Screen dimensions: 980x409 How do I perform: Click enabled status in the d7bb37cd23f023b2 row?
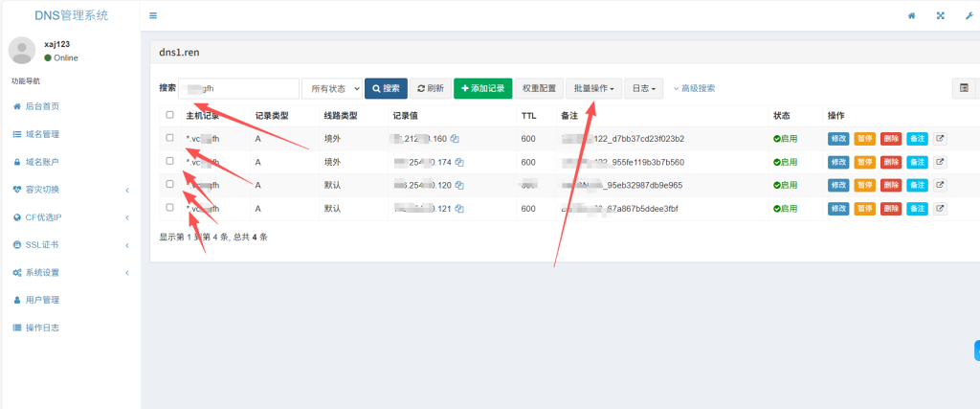pos(785,139)
